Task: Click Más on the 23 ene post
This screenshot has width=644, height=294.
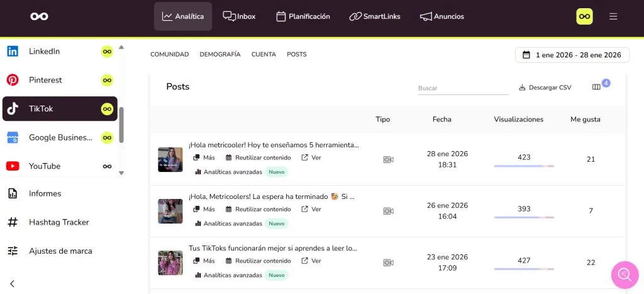Action: click(204, 261)
